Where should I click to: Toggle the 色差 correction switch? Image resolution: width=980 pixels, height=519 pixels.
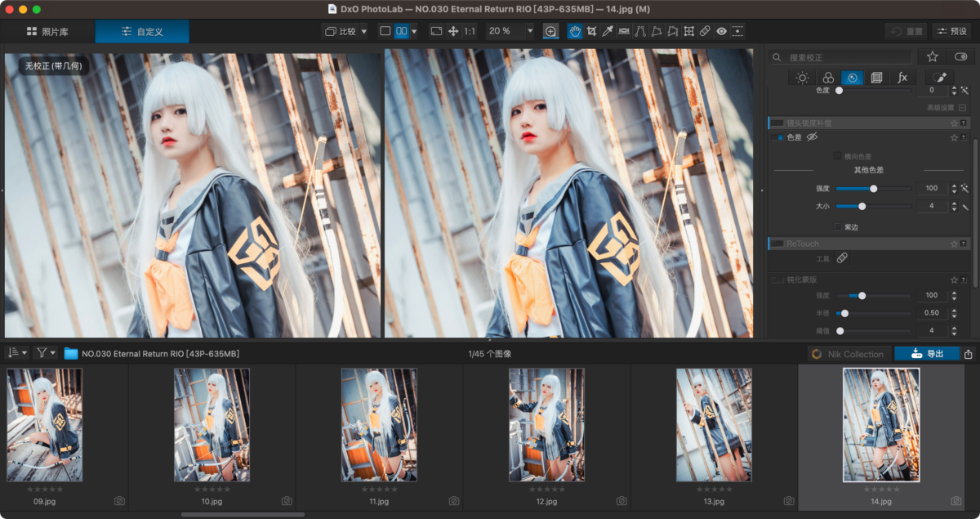778,137
